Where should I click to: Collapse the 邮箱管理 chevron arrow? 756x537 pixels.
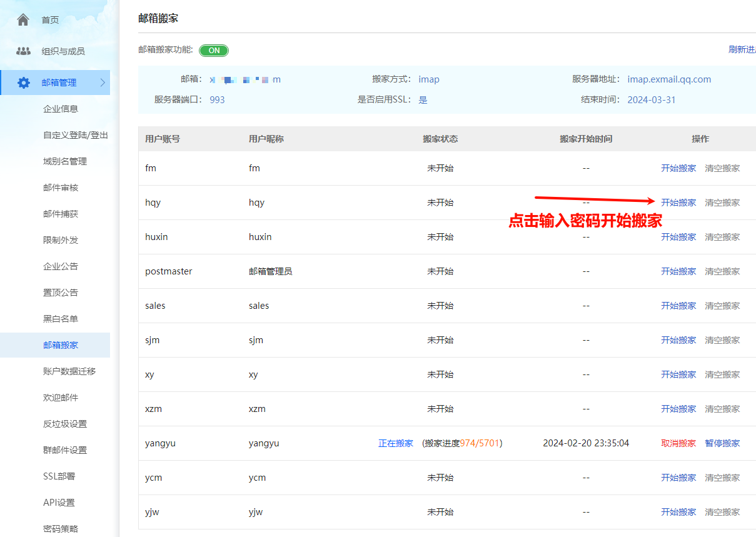pos(103,83)
